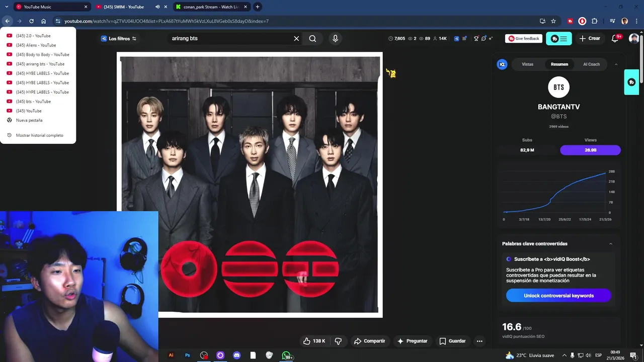Open more actions three-dot menu under video
This screenshot has width=644, height=362.
(479, 341)
